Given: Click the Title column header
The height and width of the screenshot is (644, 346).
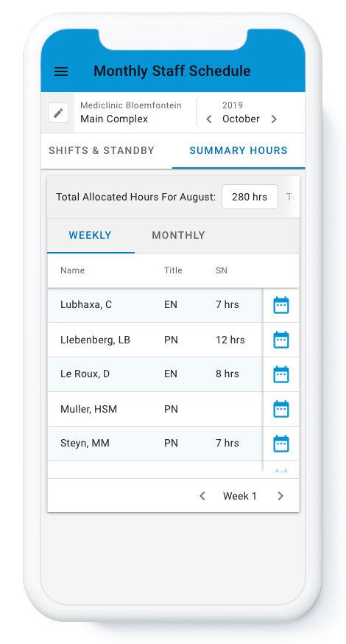Looking at the screenshot, I should (173, 270).
